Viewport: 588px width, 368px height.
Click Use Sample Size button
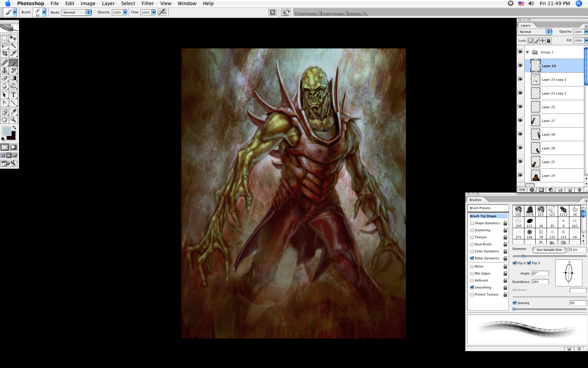(549, 250)
